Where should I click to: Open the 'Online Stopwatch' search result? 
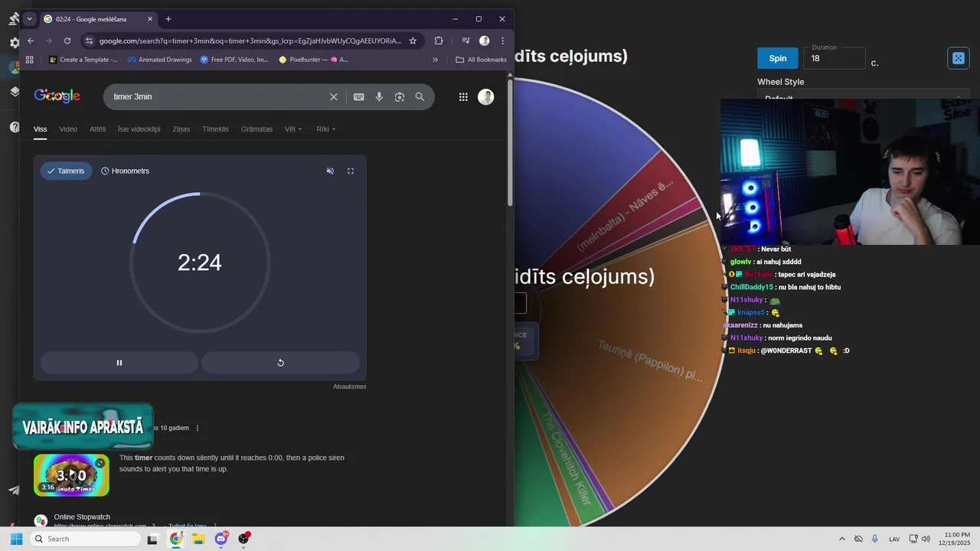(x=82, y=517)
